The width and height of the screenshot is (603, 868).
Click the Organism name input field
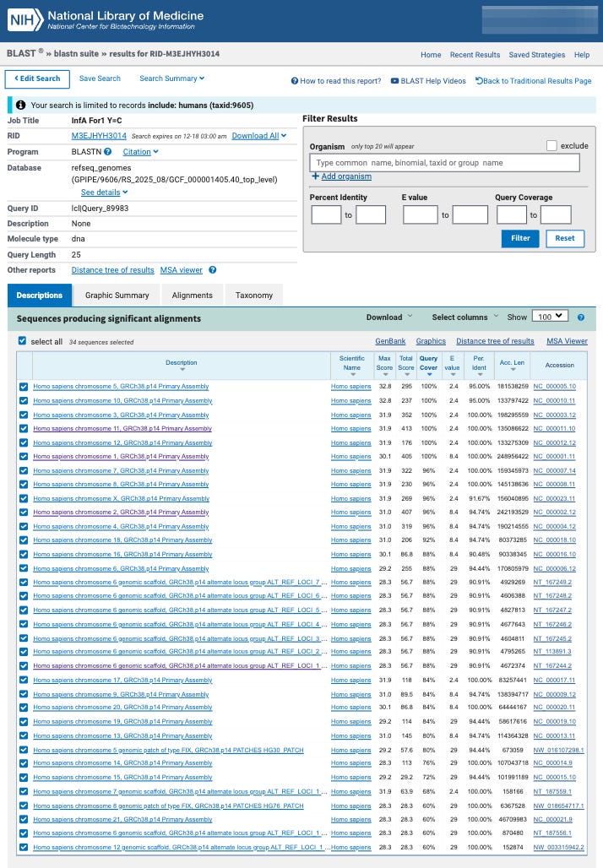pyautogui.click(x=444, y=163)
